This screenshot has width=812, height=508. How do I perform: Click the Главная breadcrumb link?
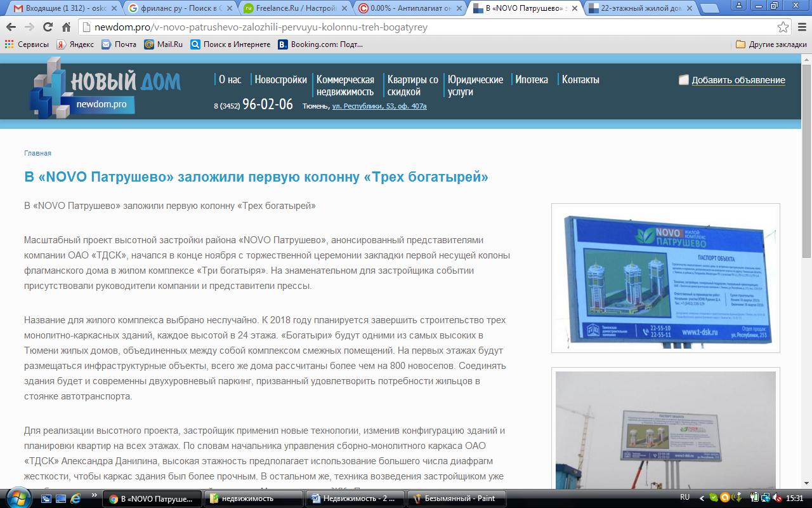pos(37,153)
